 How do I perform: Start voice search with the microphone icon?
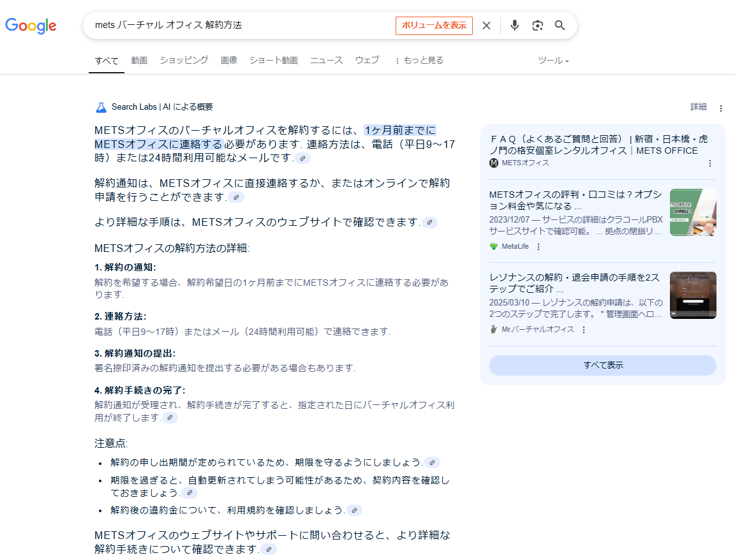pos(515,26)
